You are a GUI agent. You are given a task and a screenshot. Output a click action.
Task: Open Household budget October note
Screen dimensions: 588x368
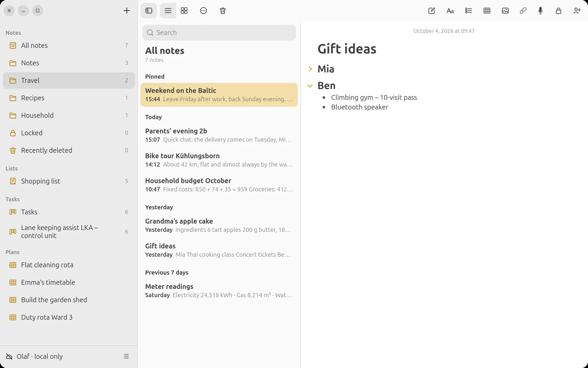[219, 185]
